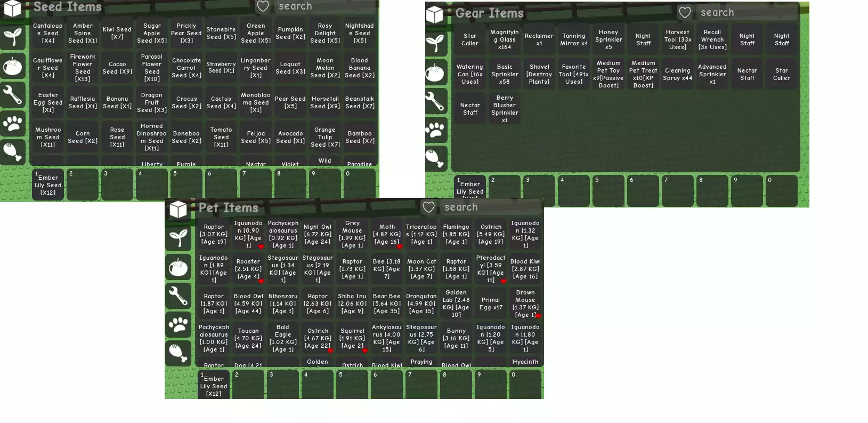Click the tomato icon in Seed Items sidebar
The height and width of the screenshot is (423, 868).
coord(12,66)
